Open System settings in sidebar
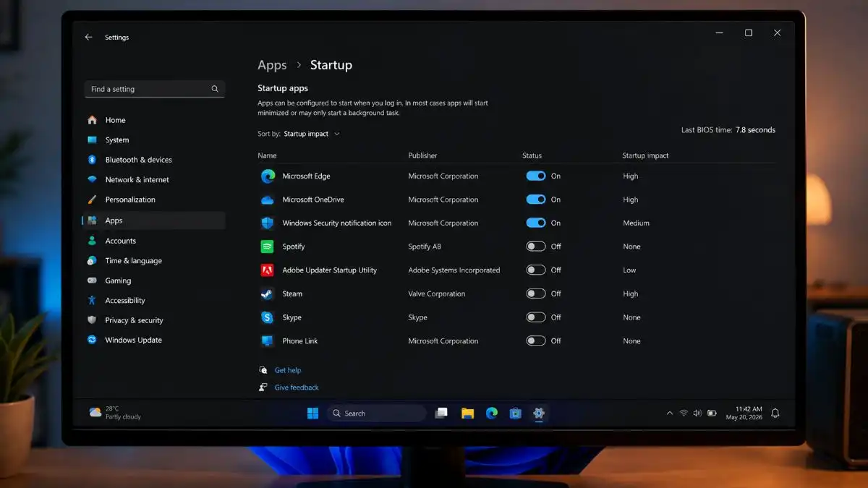This screenshot has height=488, width=868. [154, 140]
